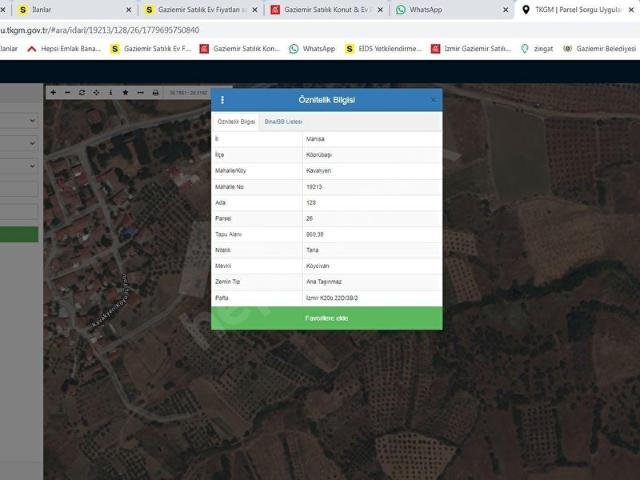Select the Ada value 128
The height and width of the screenshot is (480, 640).
pos(311,203)
